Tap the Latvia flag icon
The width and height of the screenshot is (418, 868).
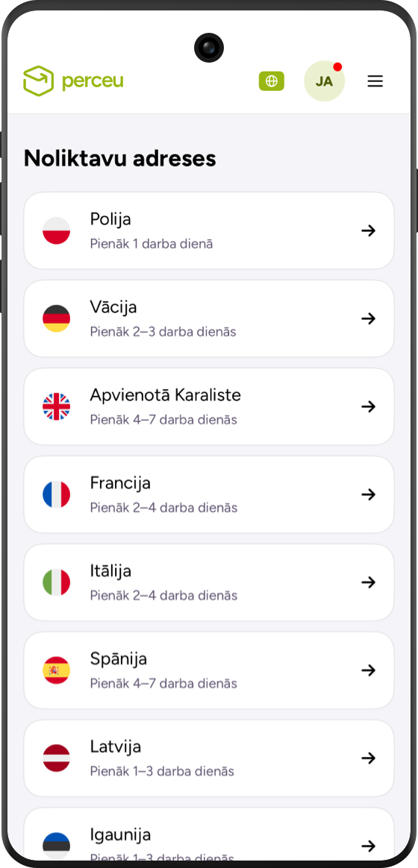[x=57, y=758]
